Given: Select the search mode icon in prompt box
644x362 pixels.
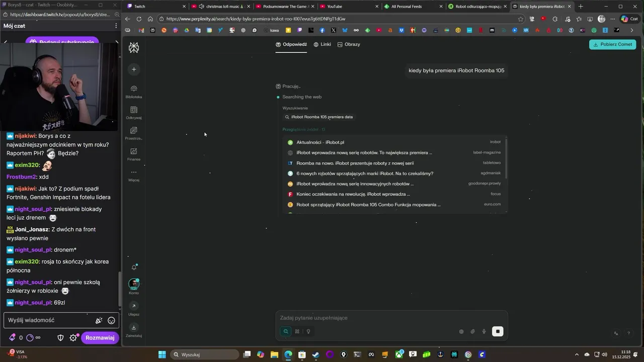Looking at the screenshot, I should click(286, 331).
